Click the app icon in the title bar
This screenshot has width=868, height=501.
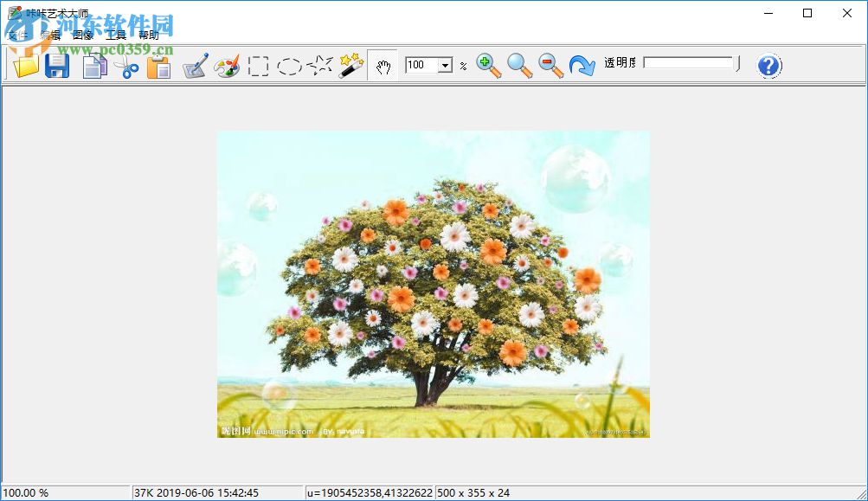tap(15, 13)
